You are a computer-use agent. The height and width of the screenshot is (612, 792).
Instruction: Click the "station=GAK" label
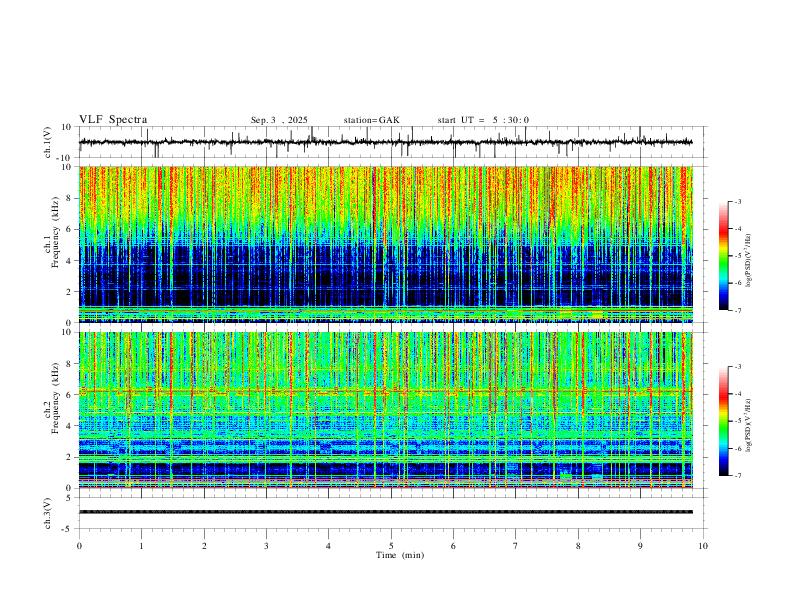pyautogui.click(x=371, y=120)
